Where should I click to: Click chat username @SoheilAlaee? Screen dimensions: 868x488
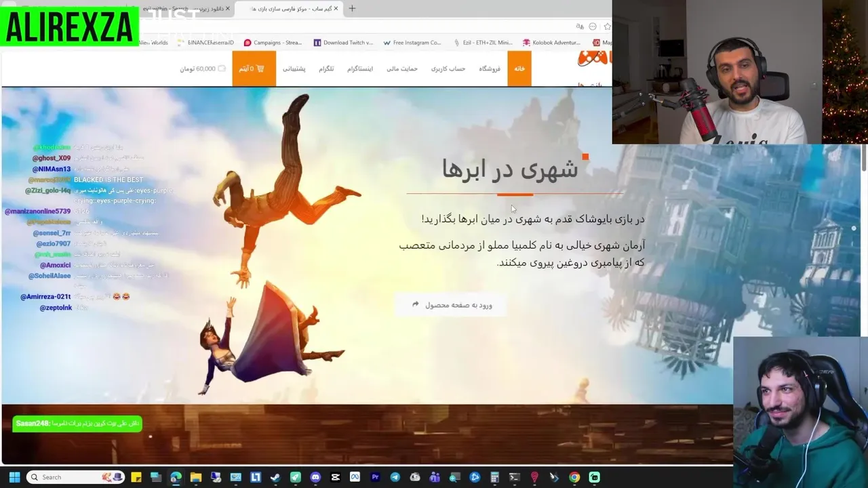[x=49, y=276]
